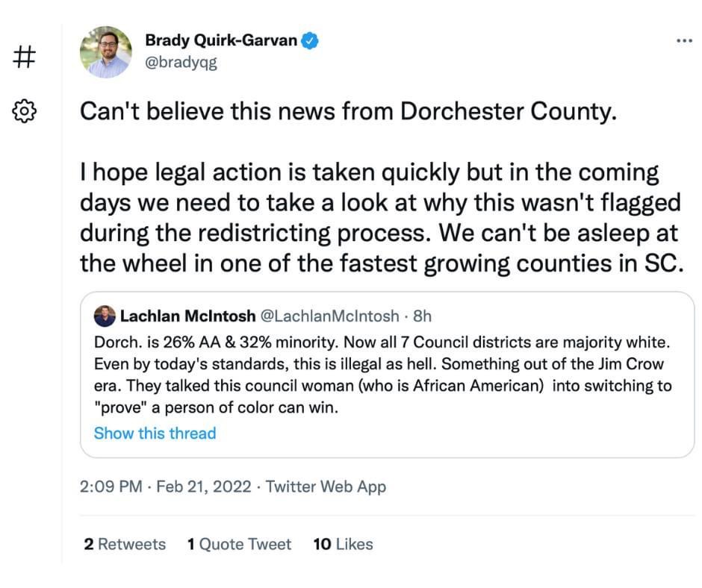Open the quoted tweet's 8h timestamp
The height and width of the screenshot is (588, 702).
(x=422, y=316)
